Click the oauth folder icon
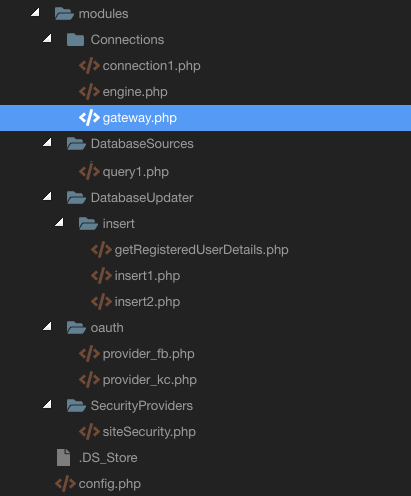The image size is (411, 496). click(x=76, y=328)
